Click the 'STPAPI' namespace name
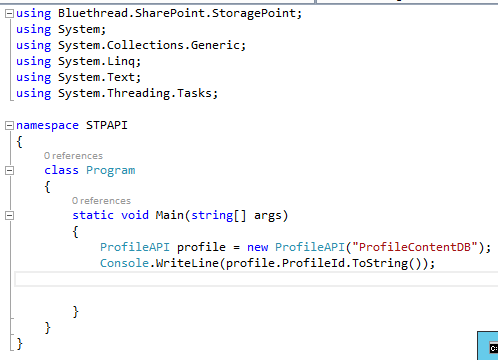The height and width of the screenshot is (360, 498). (x=107, y=125)
